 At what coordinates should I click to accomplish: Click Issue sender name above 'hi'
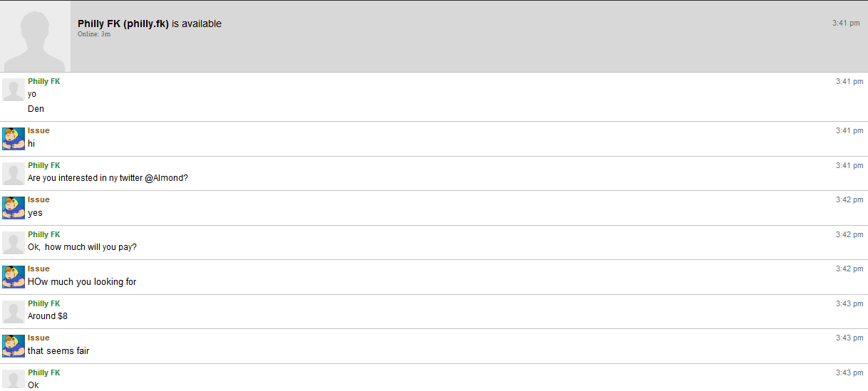click(38, 130)
